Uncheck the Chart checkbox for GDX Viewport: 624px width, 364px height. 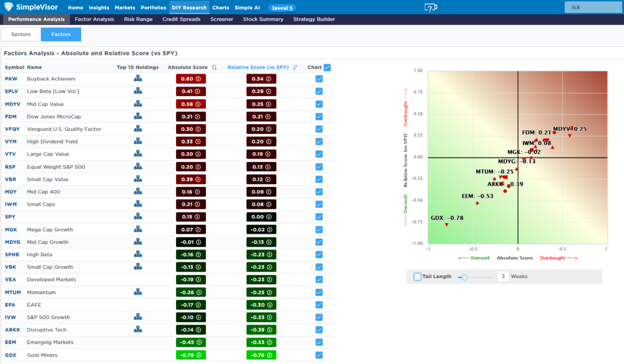point(319,355)
